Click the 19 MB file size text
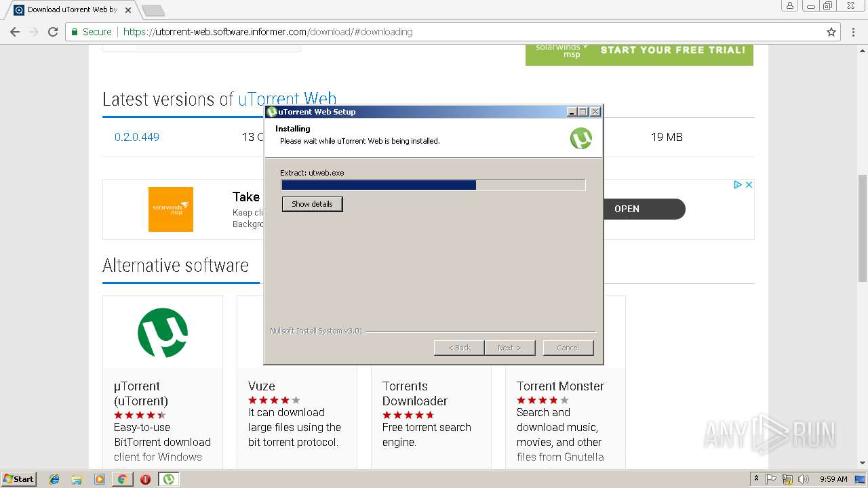 667,137
